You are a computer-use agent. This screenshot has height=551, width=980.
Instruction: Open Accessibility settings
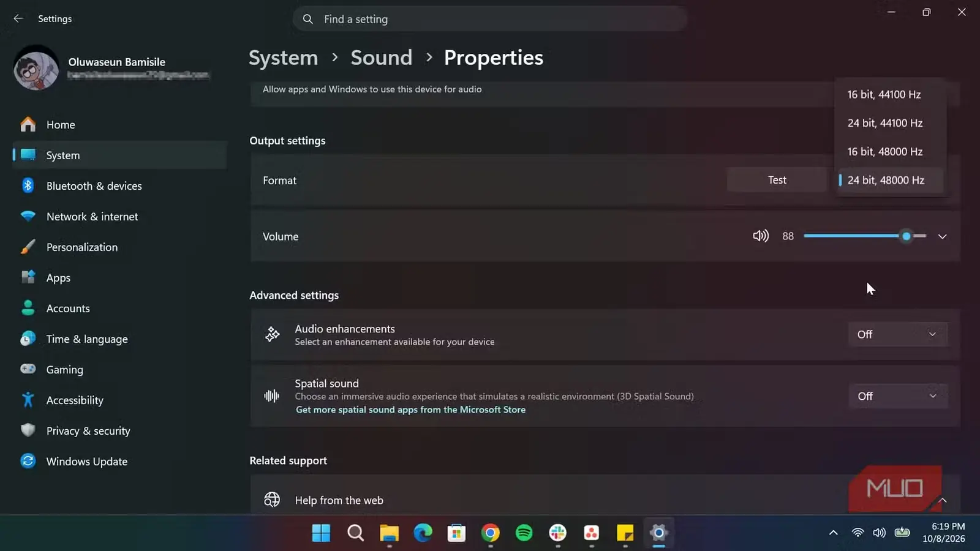pos(120,400)
